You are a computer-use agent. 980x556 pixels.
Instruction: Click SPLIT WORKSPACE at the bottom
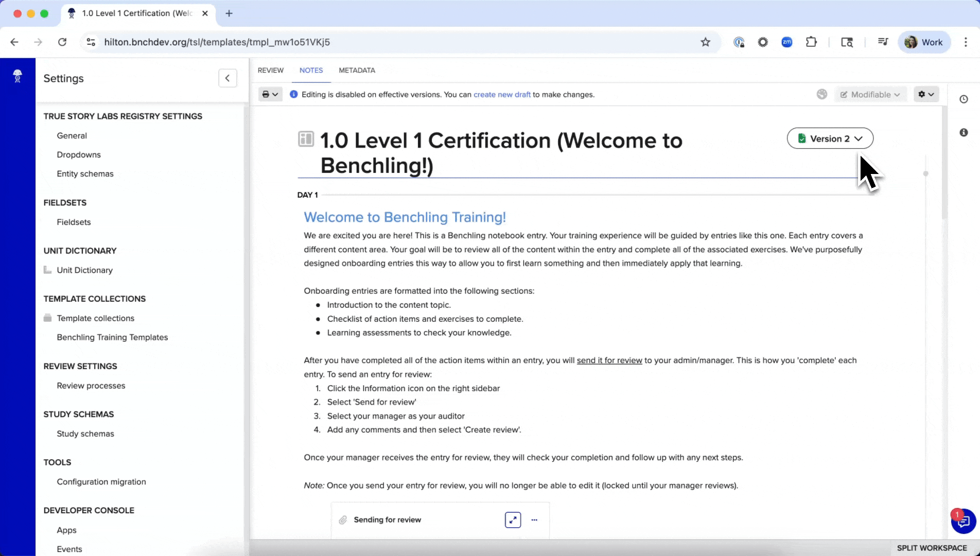932,548
